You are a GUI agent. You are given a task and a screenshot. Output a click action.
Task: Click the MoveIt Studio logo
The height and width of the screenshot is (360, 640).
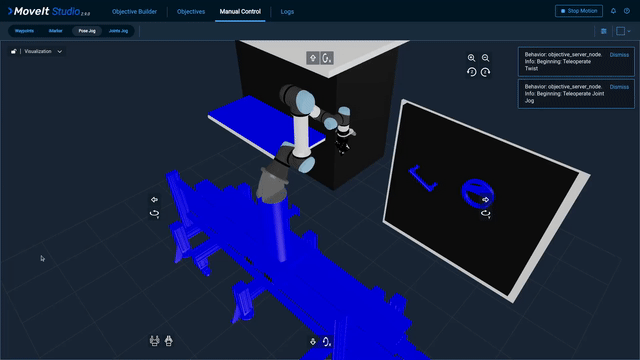49,11
